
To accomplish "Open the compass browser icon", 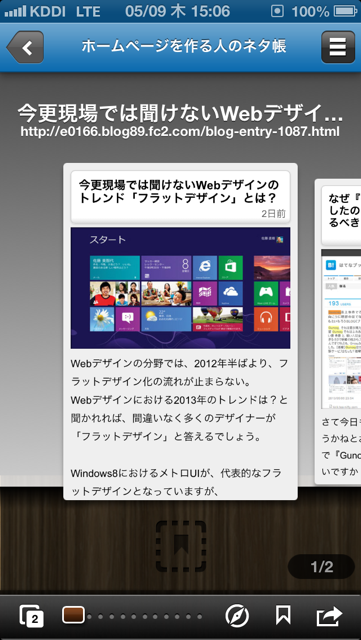I will (237, 616).
